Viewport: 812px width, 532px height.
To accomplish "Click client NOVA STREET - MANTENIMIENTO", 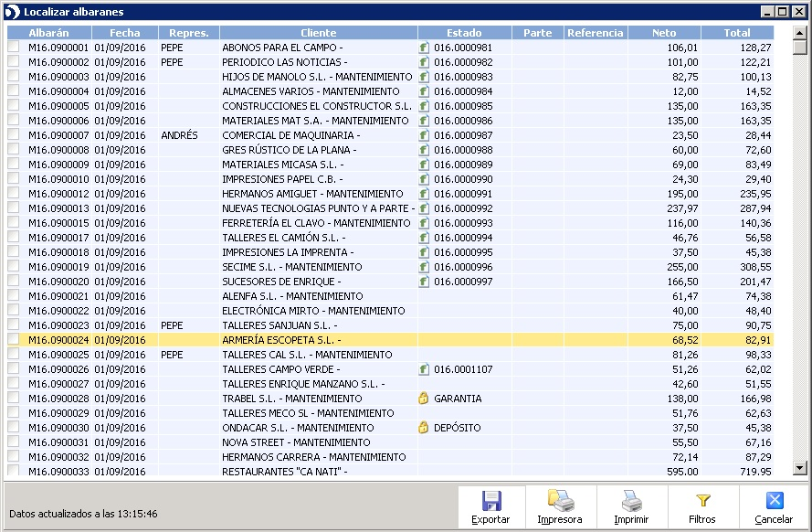I will (296, 443).
